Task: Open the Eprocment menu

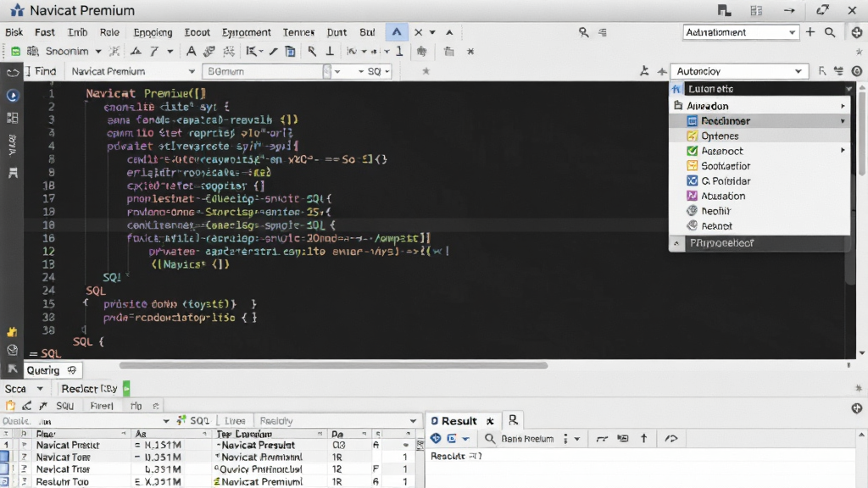Action: [x=247, y=32]
